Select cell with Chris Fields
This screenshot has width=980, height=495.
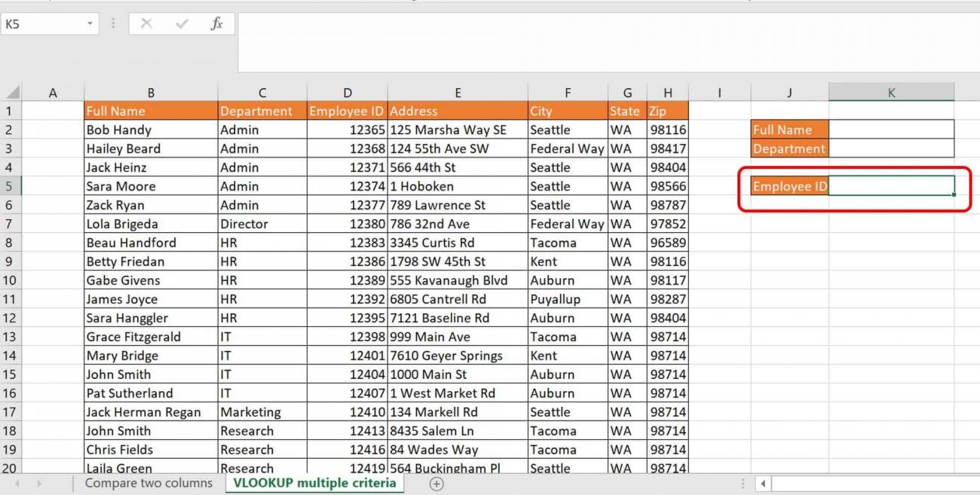pyautogui.click(x=151, y=450)
